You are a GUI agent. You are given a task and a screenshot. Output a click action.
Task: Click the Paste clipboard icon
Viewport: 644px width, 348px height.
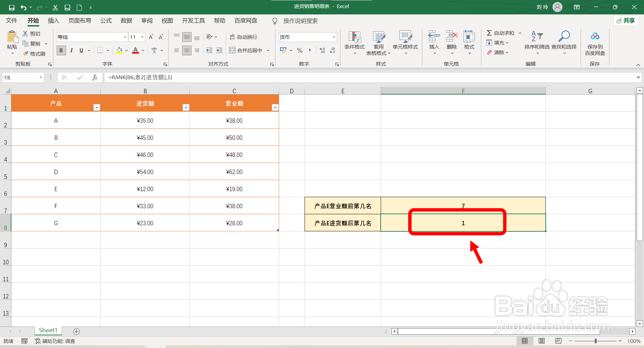pos(12,36)
